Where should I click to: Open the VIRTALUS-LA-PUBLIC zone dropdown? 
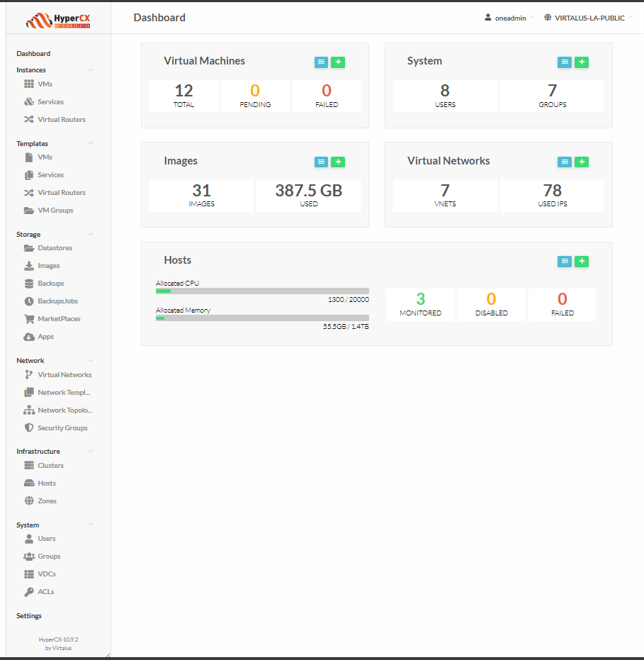click(588, 18)
